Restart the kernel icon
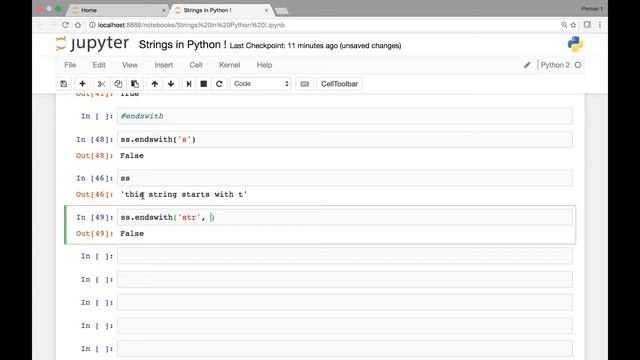The width and height of the screenshot is (640, 360). (219, 84)
